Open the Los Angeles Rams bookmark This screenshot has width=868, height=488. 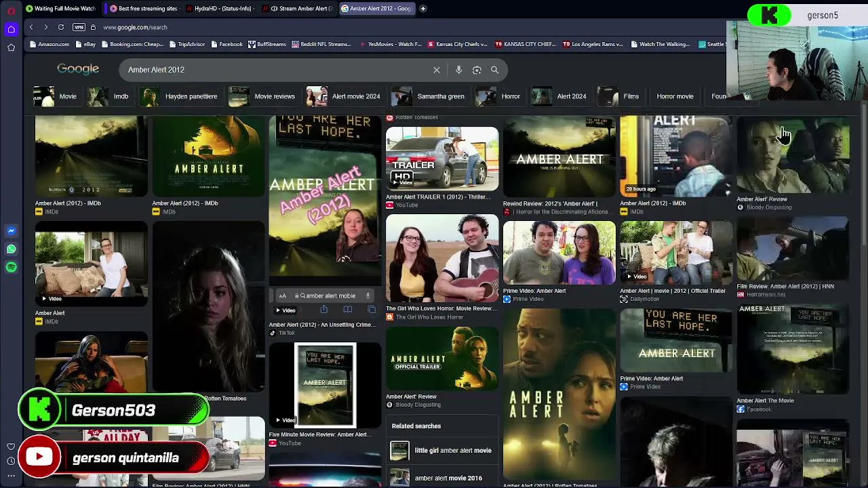(x=593, y=45)
